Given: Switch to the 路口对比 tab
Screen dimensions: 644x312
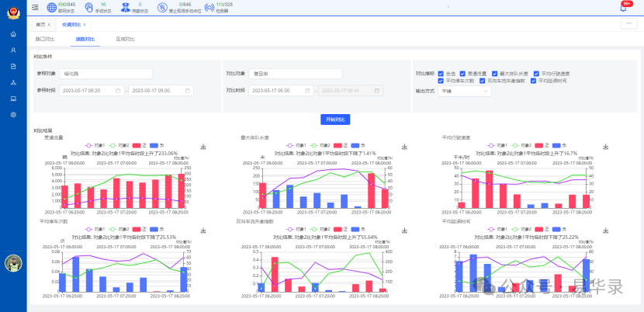Looking at the screenshot, I should point(45,39).
